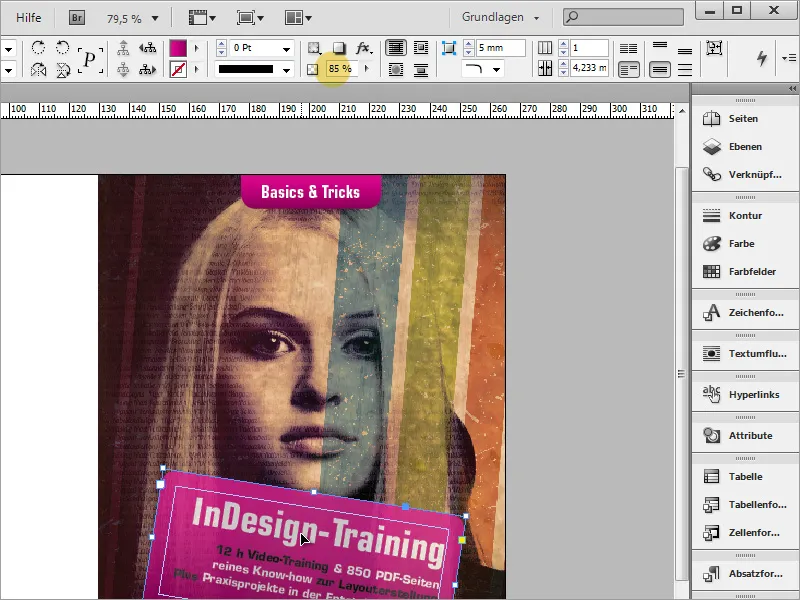Toggle the no text wrap option
This screenshot has width=800, height=600.
(x=395, y=48)
